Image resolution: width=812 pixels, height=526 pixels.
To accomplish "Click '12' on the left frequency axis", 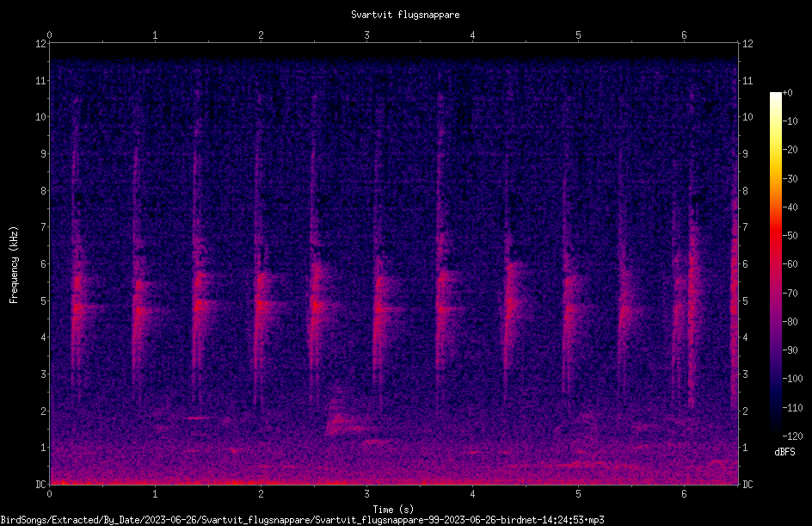I will click(x=40, y=44).
